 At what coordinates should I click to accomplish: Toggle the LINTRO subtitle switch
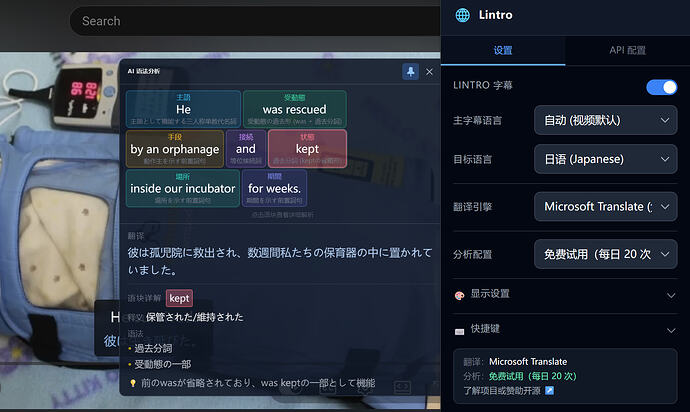tap(661, 87)
